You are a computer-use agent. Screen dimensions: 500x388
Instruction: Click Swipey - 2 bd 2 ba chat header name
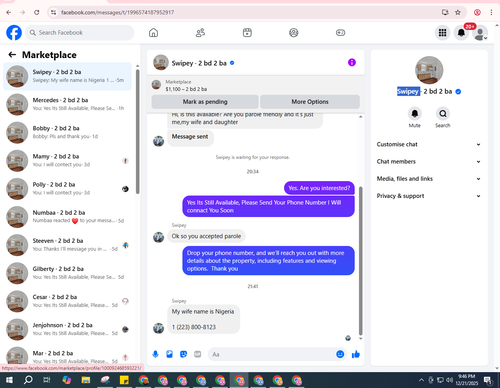199,63
